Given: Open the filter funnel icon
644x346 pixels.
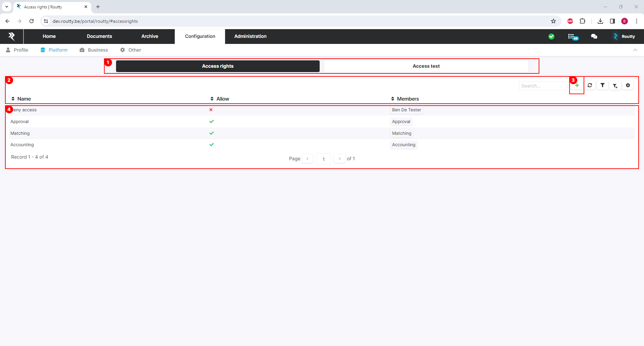Looking at the screenshot, I should 602,85.
